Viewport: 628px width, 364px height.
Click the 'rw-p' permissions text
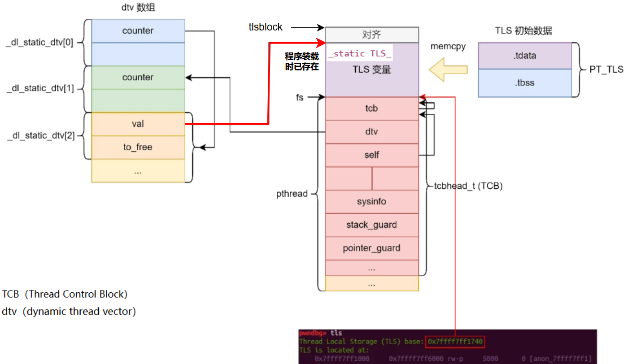455,358
